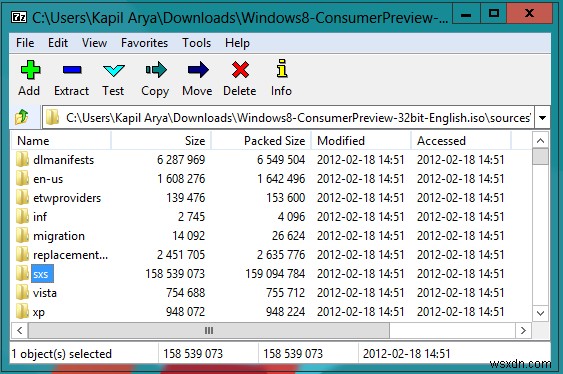The width and height of the screenshot is (563, 374).
Task: Click horizontal scrollbar right arrow
Action: (523, 330)
